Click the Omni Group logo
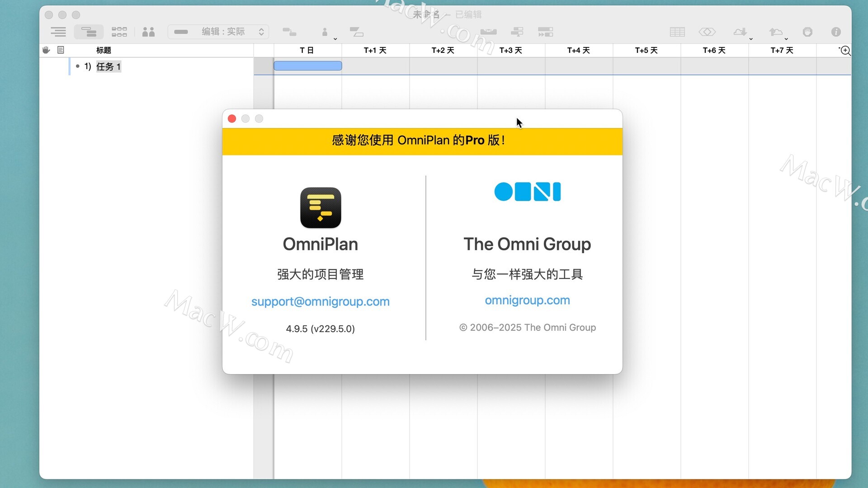 528,192
